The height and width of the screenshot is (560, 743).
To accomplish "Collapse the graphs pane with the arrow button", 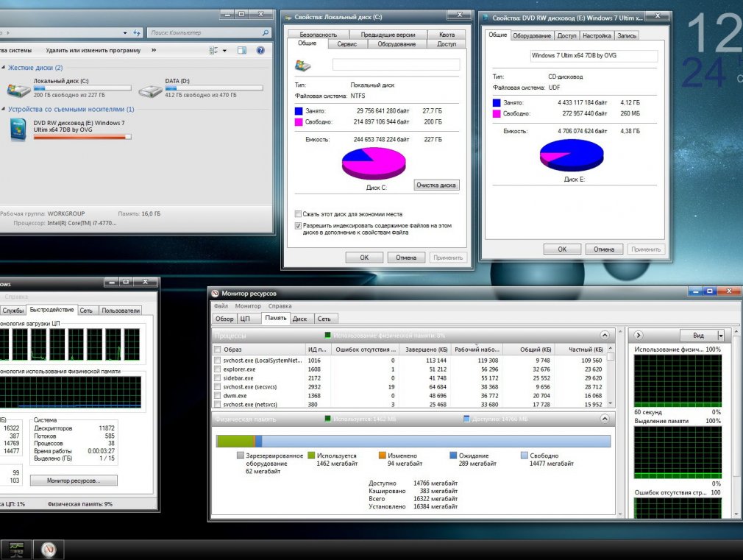I will pyautogui.click(x=639, y=336).
